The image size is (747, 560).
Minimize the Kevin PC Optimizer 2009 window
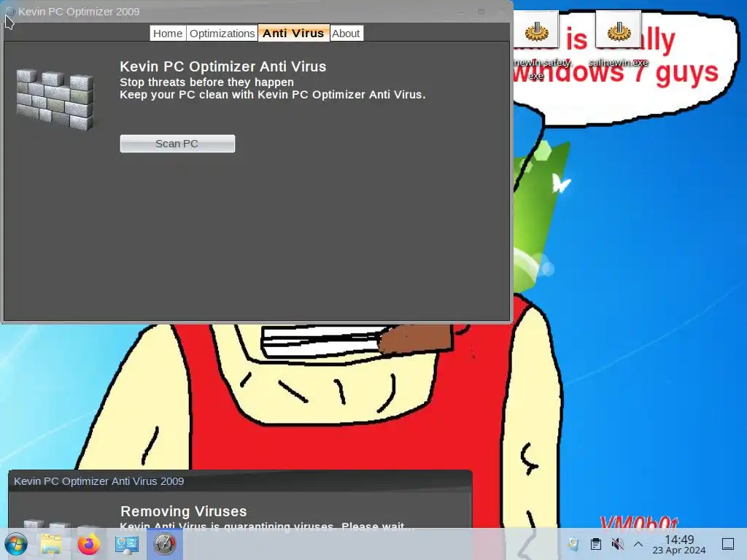click(x=461, y=12)
